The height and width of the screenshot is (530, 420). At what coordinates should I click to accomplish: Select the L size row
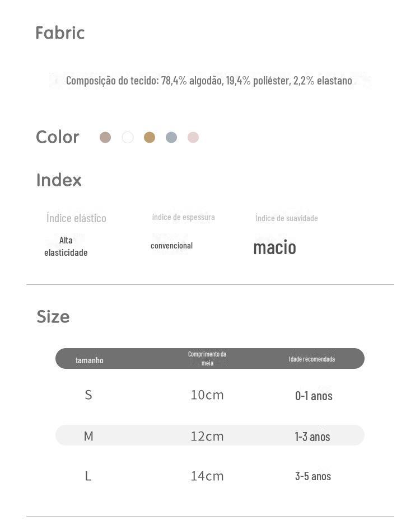click(210, 476)
